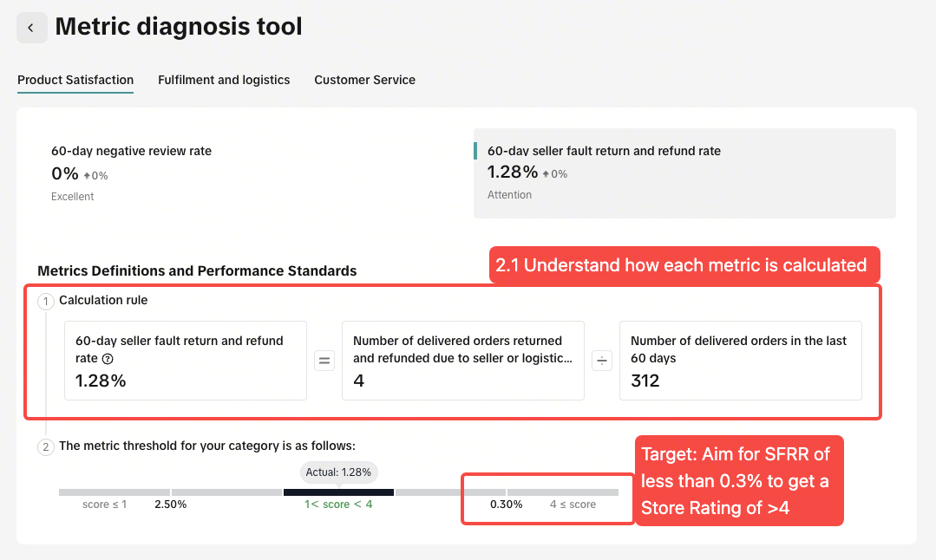This screenshot has height=560, width=936.
Task: Switch to Customer Service tab
Action: coord(364,80)
